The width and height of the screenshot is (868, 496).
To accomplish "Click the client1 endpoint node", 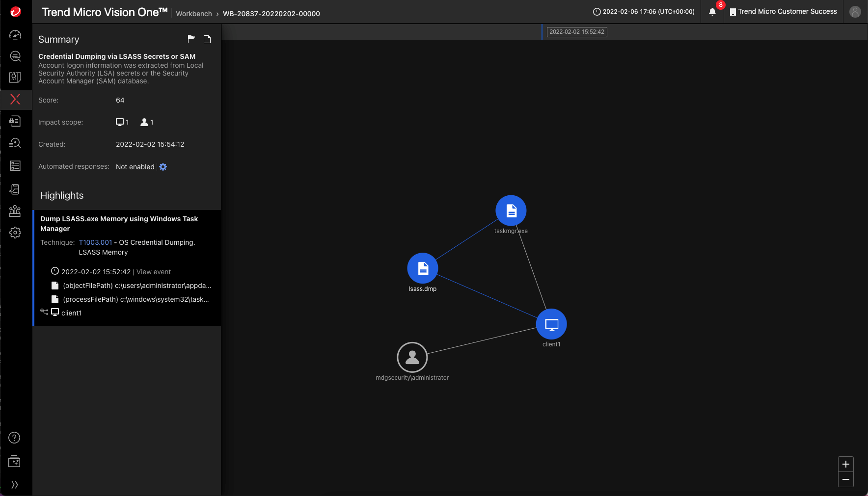I will [x=551, y=324].
